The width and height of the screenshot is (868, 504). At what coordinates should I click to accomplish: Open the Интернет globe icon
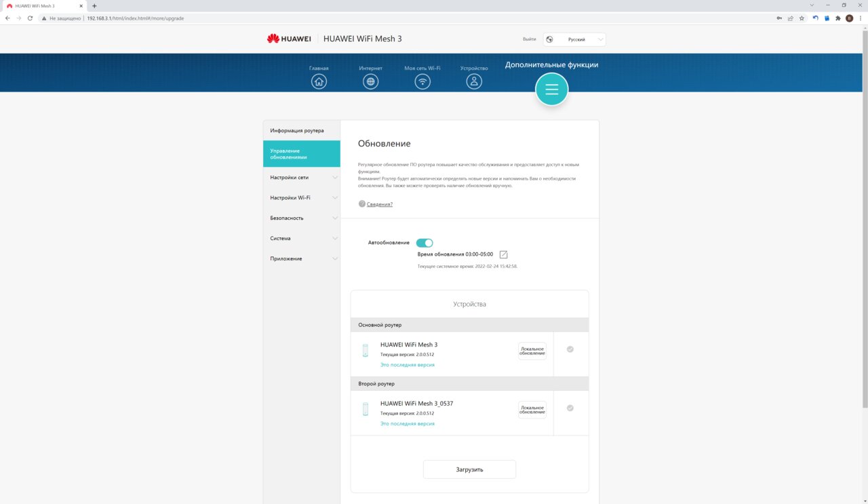pyautogui.click(x=370, y=81)
